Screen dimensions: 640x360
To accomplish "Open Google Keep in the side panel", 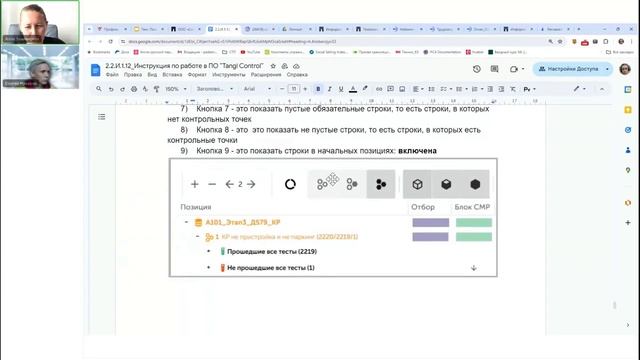I will click(628, 110).
